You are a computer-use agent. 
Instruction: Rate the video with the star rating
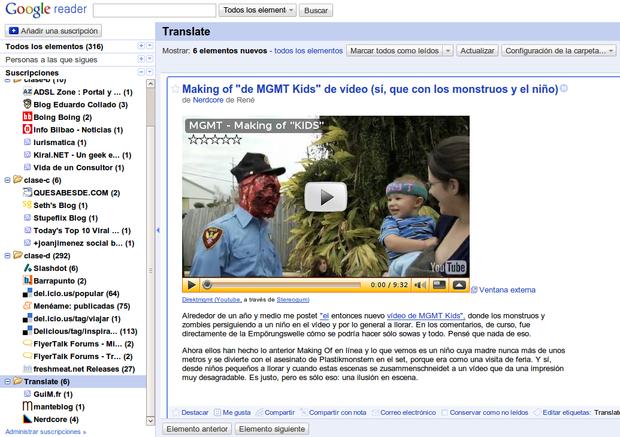(215, 139)
